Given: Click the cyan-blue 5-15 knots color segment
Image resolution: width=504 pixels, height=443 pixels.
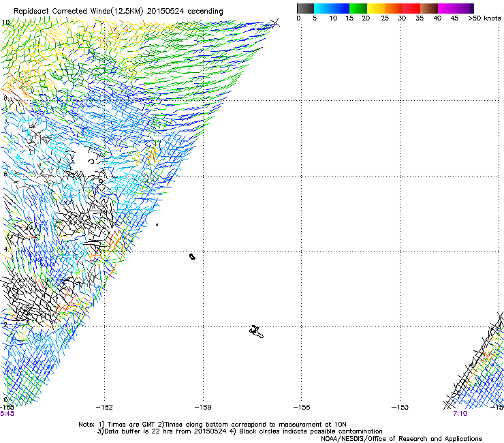Looking at the screenshot, I should pos(332,8).
